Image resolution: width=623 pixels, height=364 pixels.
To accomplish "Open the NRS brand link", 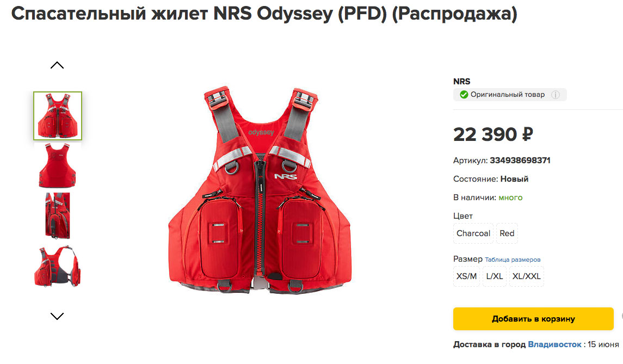I will [x=462, y=82].
